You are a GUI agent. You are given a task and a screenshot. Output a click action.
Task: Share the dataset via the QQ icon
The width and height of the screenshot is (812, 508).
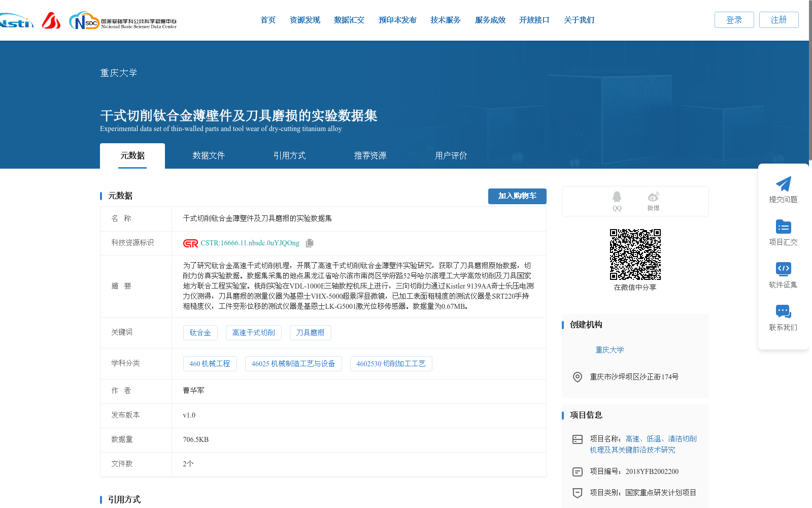coord(617,197)
